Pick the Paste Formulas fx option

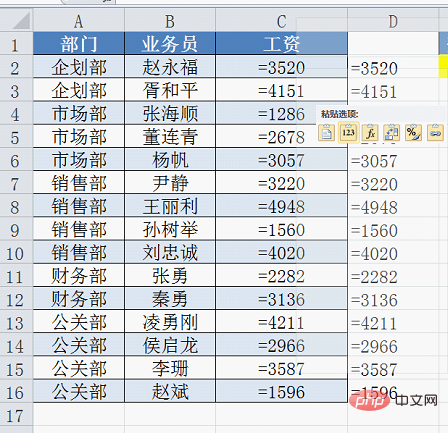pyautogui.click(x=370, y=133)
